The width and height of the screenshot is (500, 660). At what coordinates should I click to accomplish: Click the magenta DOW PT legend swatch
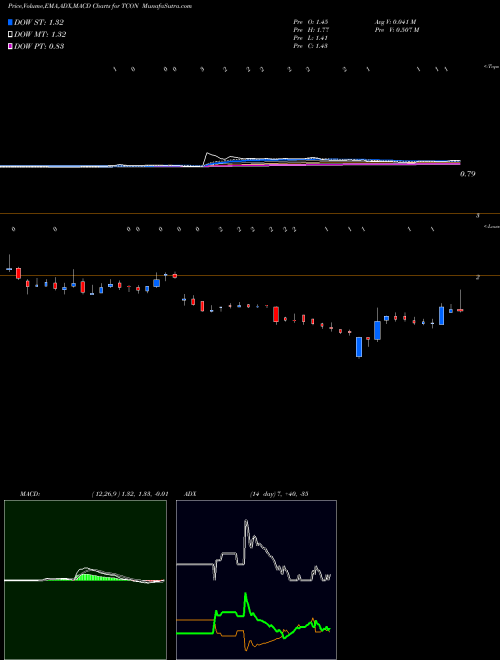[10, 46]
